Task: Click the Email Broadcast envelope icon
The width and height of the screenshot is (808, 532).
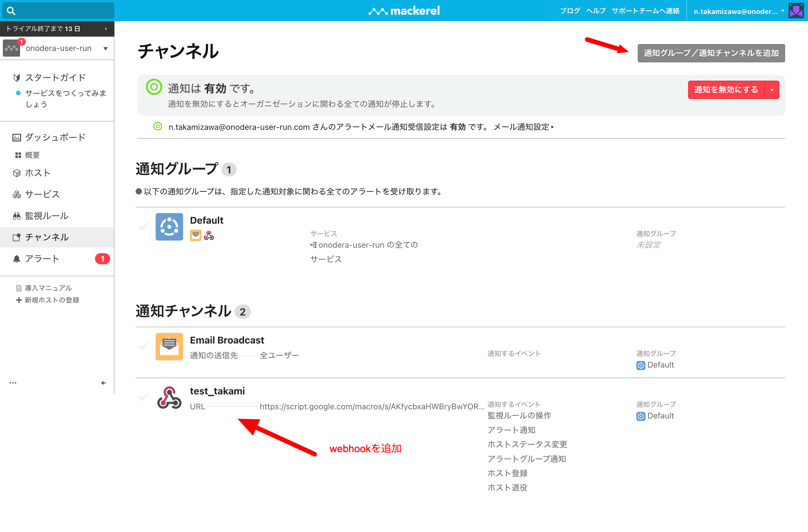Action: (169, 346)
